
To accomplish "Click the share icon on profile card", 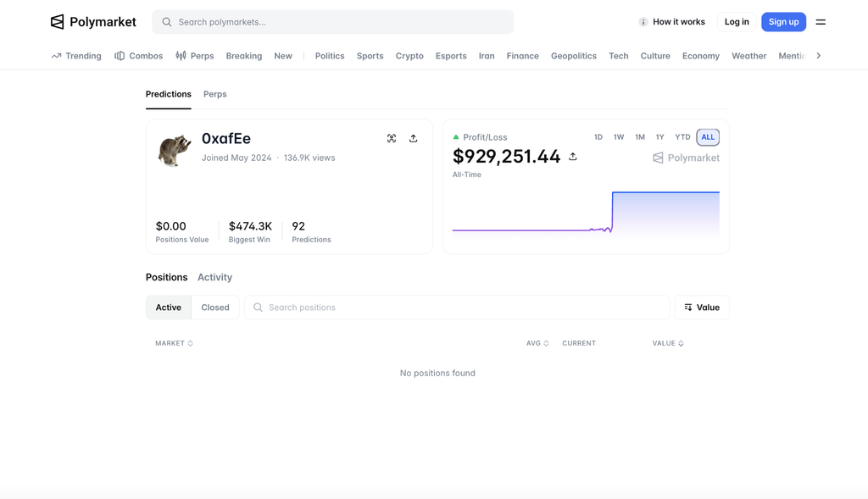I will coord(413,138).
